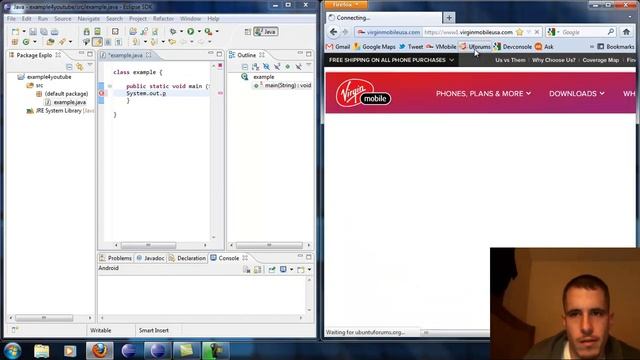Open the dropdown next to the New icon
Viewport: 640px width, 360px height.
pos(23,31)
